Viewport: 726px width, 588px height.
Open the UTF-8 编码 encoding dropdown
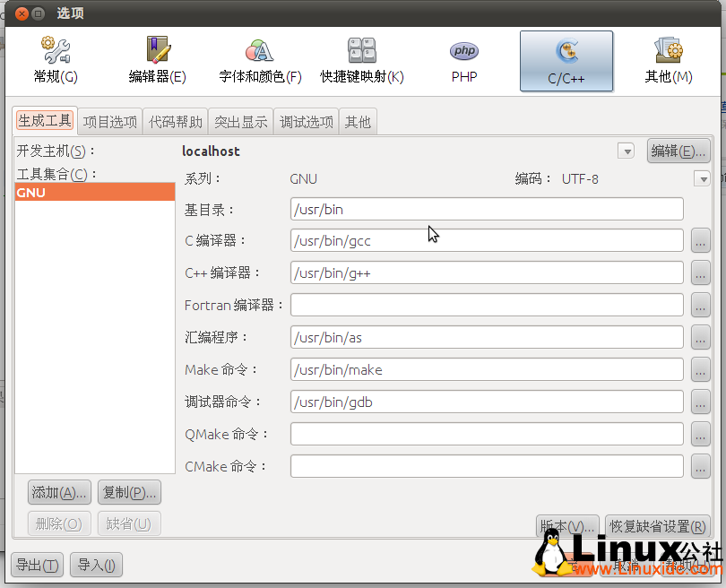click(702, 178)
